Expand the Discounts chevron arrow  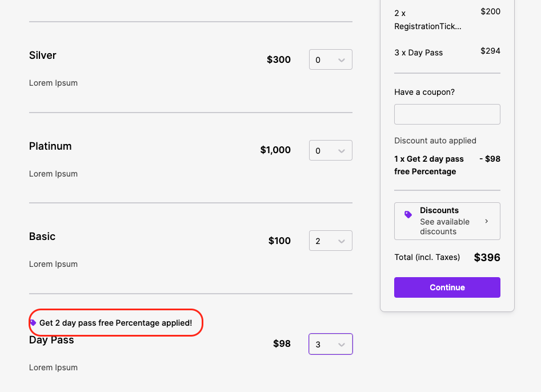pyautogui.click(x=487, y=221)
